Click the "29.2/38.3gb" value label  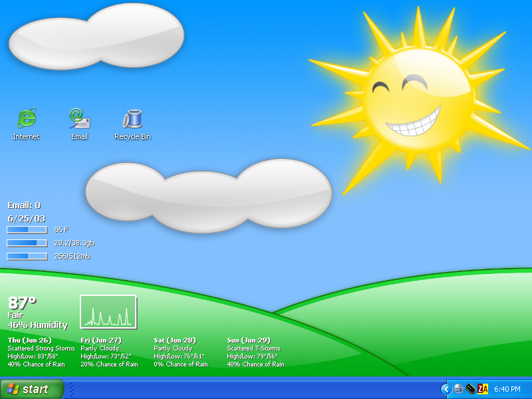(74, 243)
